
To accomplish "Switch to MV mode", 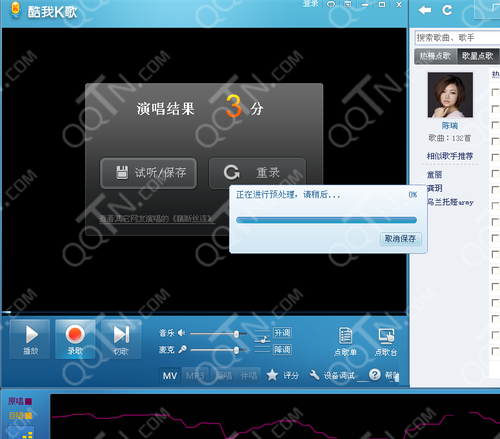I will pyautogui.click(x=170, y=376).
